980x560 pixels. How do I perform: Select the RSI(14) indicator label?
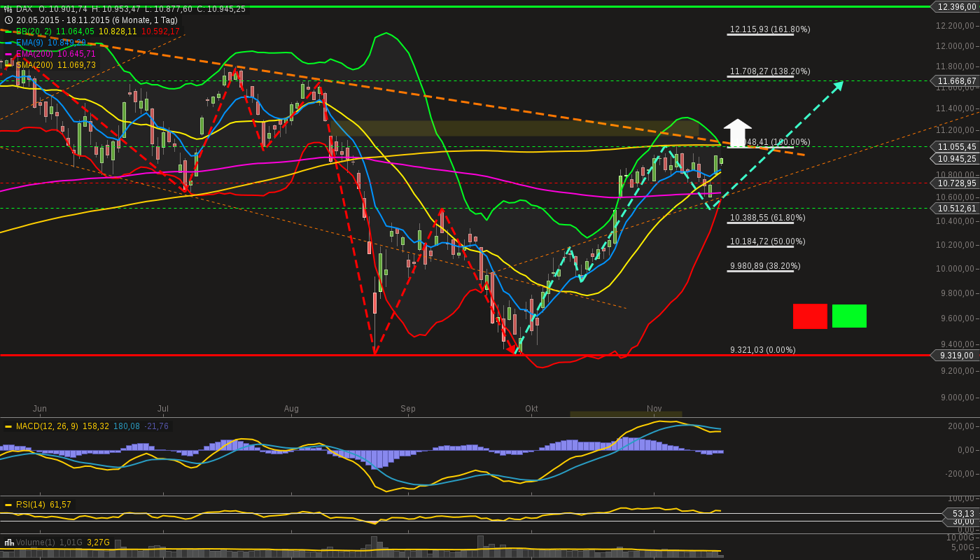tap(31, 505)
